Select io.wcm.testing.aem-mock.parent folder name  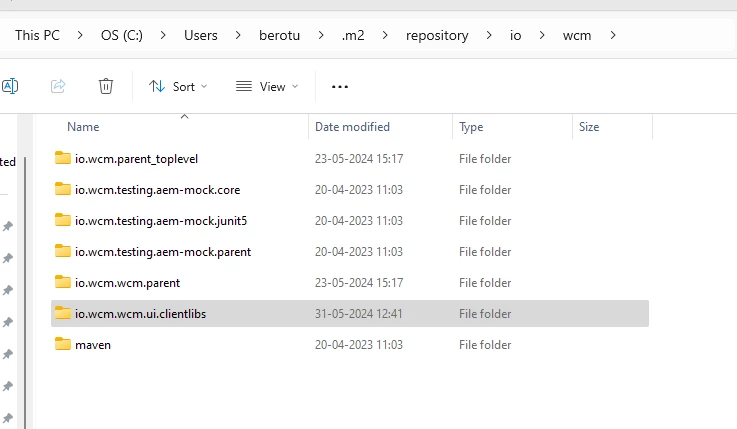163,252
